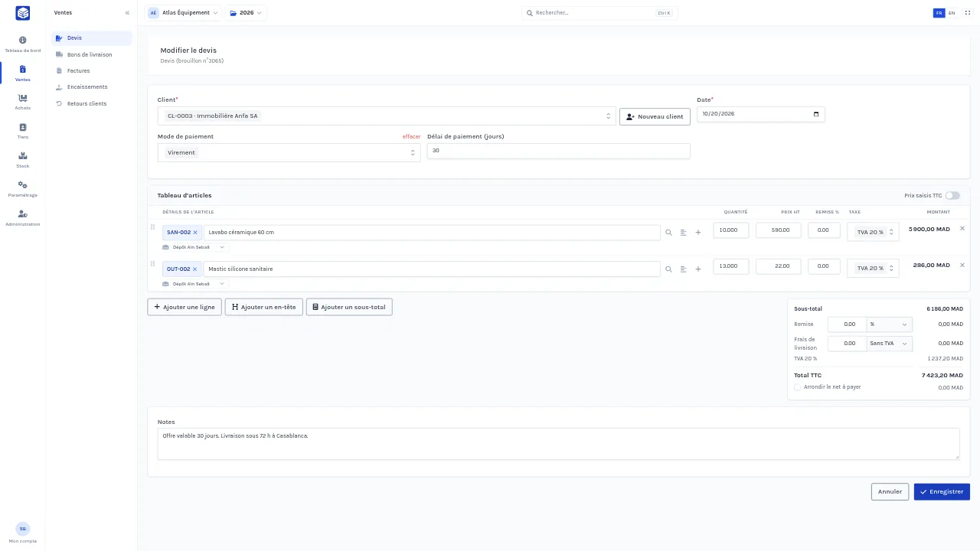Open the Stock module

pos(23,160)
